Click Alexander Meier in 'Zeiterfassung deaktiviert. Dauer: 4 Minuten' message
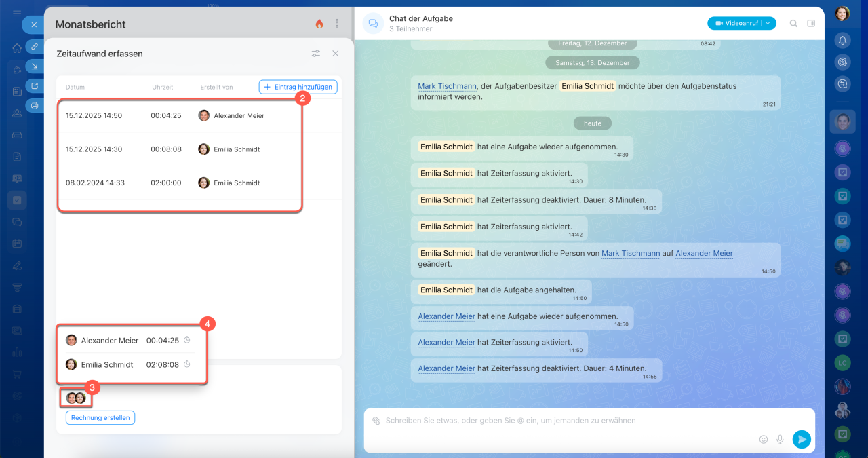This screenshot has width=868, height=458. coord(446,368)
